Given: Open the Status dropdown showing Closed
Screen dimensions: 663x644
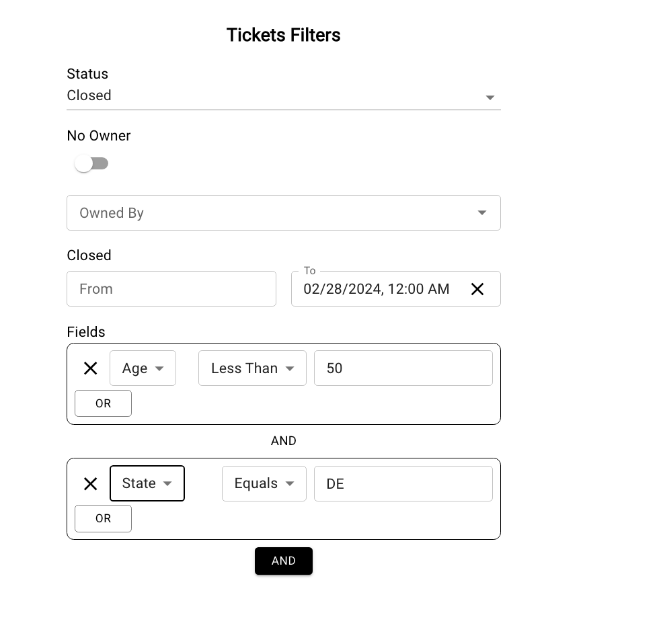Looking at the screenshot, I should 284,95.
